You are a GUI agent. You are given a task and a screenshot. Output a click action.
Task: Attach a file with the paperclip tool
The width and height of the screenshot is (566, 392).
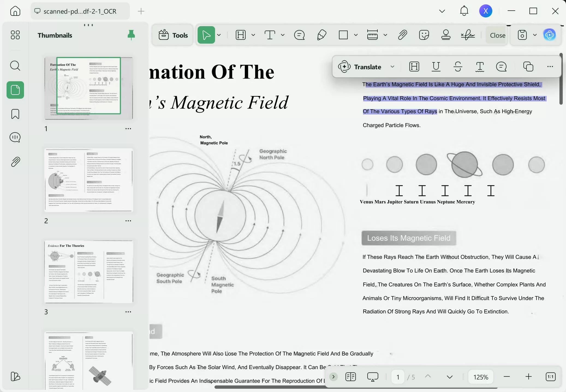(402, 35)
